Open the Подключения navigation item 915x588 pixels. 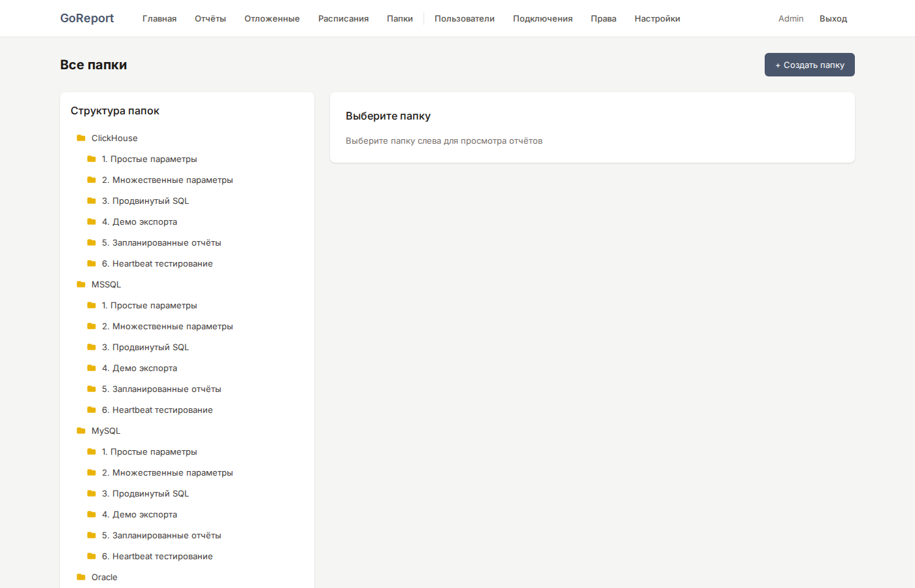pos(542,18)
